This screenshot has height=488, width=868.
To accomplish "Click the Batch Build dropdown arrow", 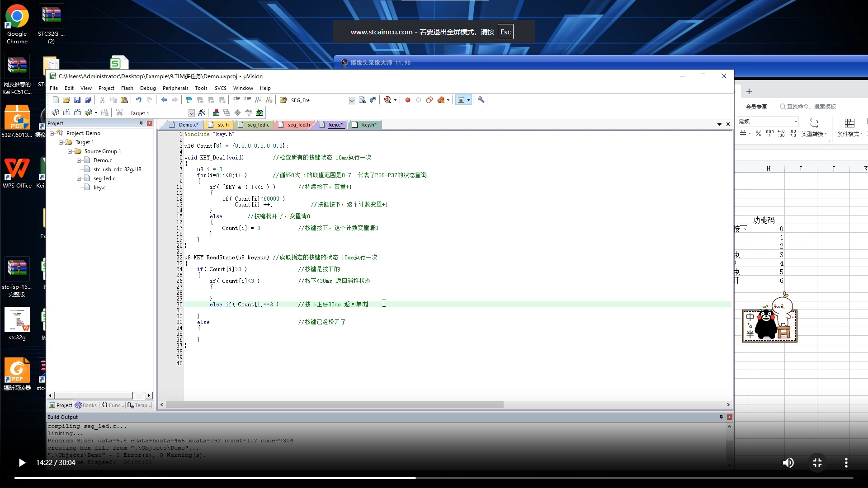I will (x=96, y=113).
